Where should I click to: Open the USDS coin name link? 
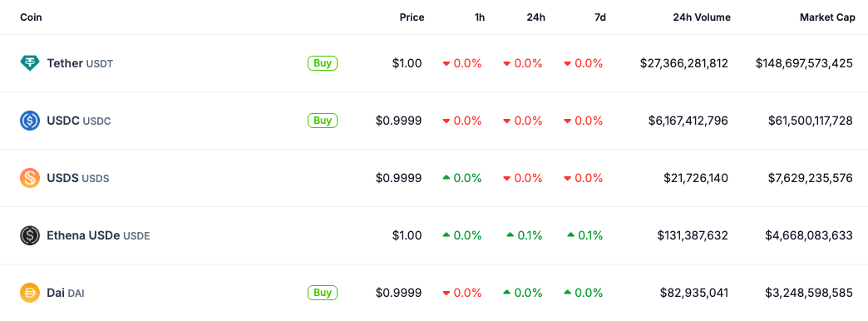(x=78, y=178)
